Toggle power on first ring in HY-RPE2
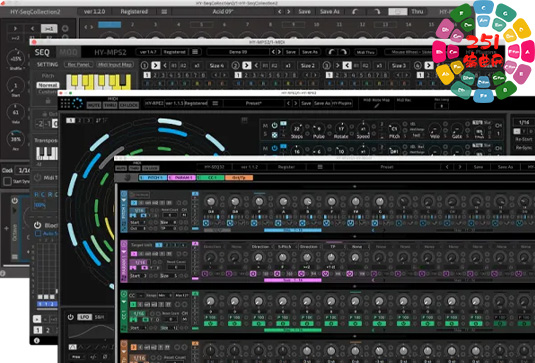 coord(274,126)
